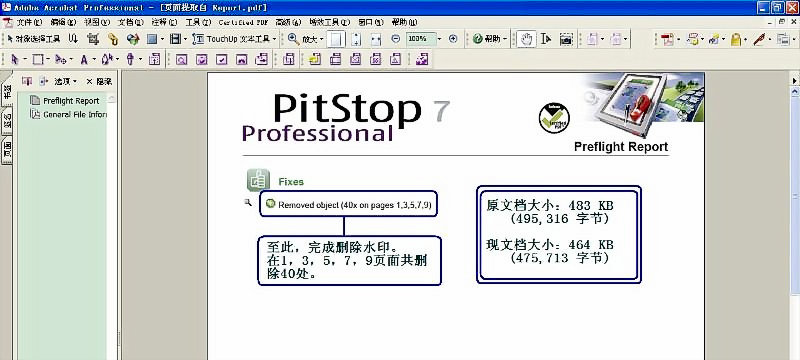
Task: Click the Create PDF icon
Action: click(667, 39)
